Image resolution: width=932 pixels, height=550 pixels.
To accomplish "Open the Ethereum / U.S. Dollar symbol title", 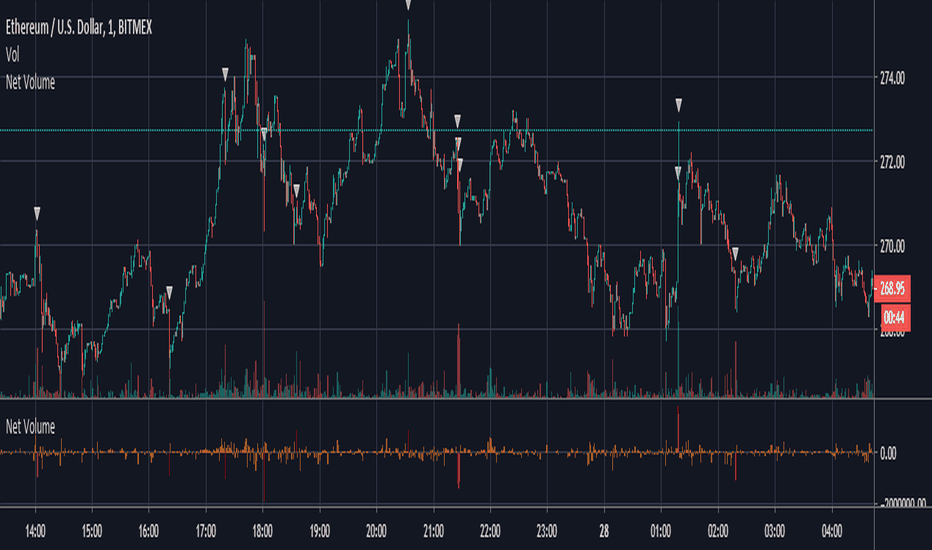I will coord(78,27).
